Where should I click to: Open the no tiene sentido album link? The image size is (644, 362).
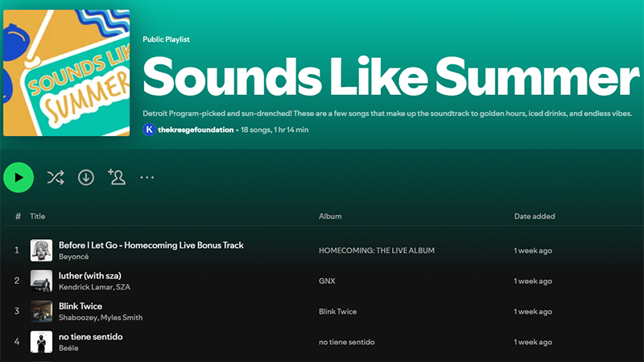click(x=347, y=342)
